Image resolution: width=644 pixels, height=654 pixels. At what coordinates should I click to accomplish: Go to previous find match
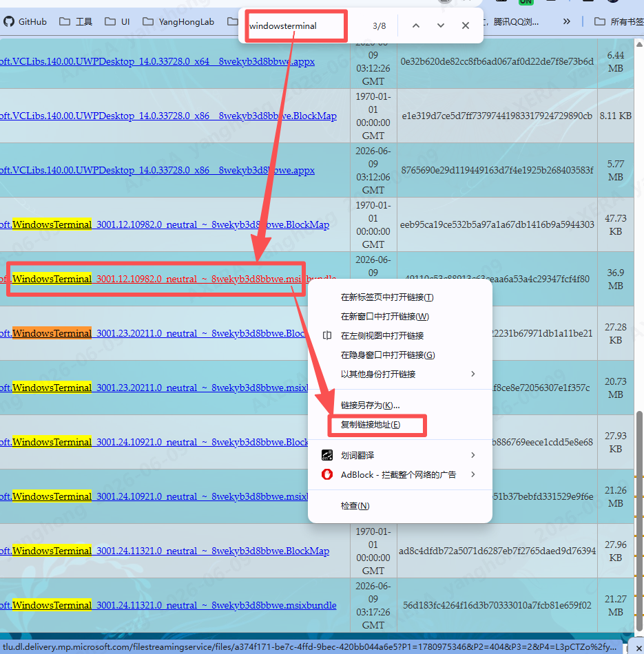[x=416, y=25]
